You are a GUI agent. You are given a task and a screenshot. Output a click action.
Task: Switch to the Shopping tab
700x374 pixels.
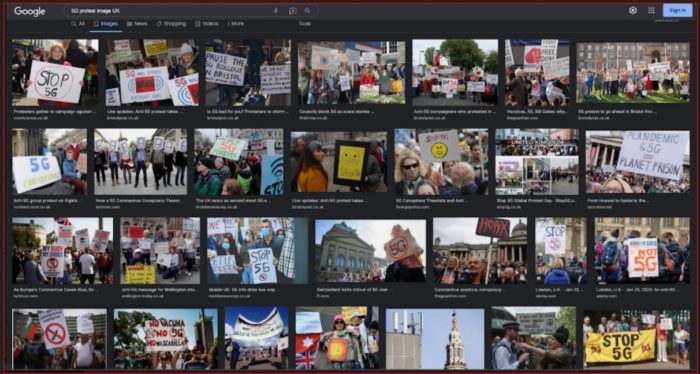tap(171, 24)
